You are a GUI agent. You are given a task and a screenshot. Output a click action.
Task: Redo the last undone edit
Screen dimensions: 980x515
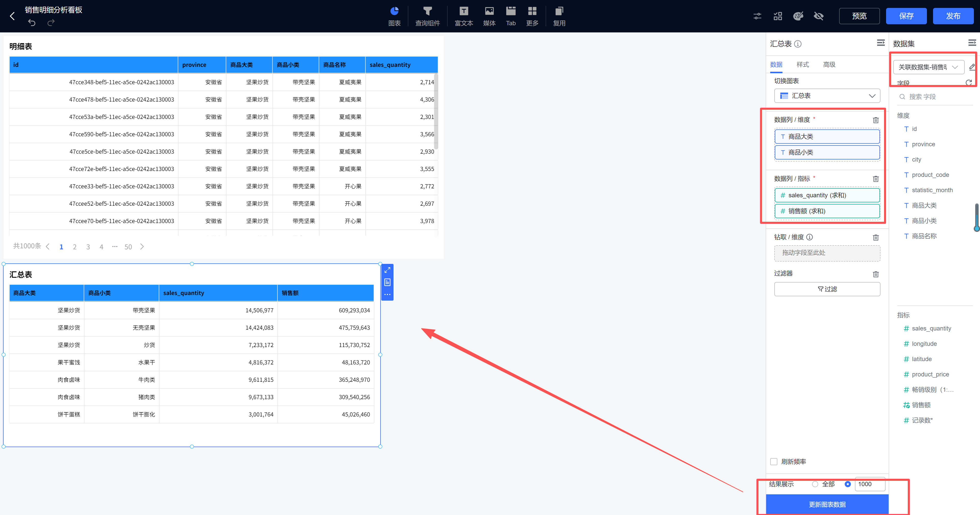(51, 23)
